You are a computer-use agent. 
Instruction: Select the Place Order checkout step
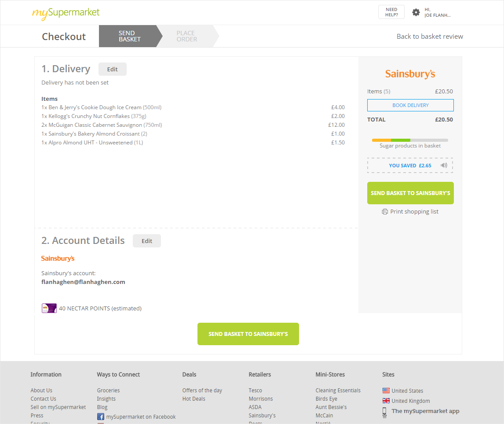[x=187, y=36]
